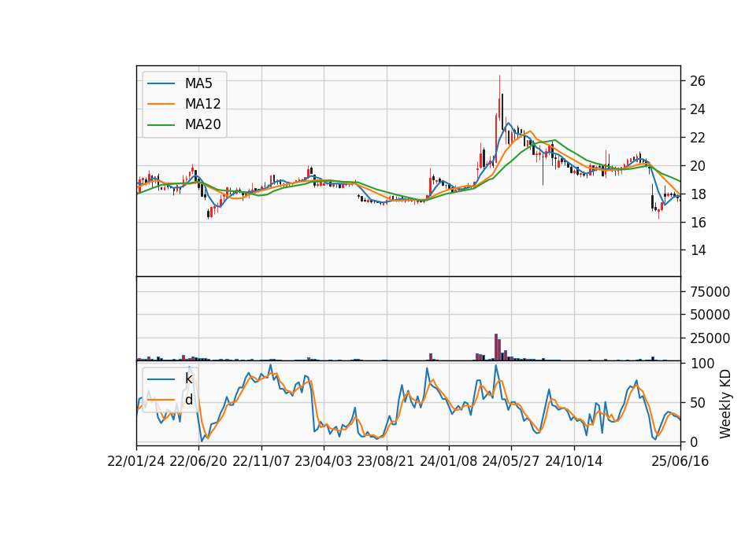This screenshot has height=543, width=756.
Task: Click the price axis value 22
Action: coord(698,138)
